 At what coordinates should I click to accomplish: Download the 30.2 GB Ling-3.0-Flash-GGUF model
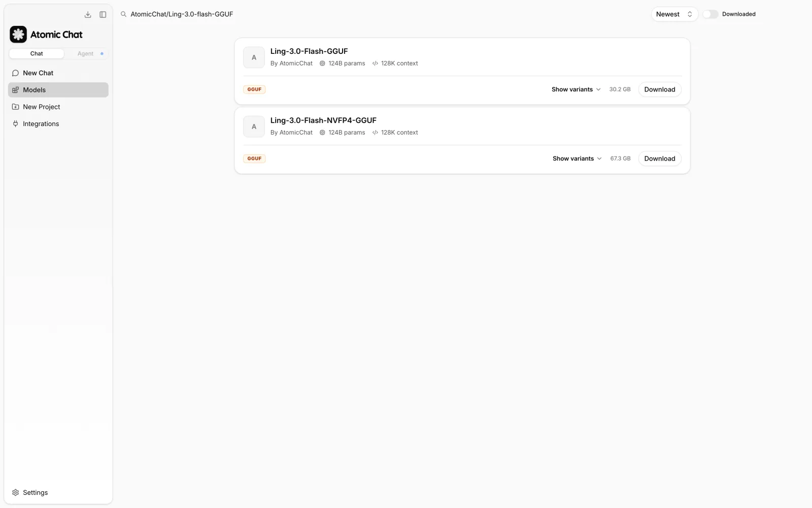tap(660, 89)
